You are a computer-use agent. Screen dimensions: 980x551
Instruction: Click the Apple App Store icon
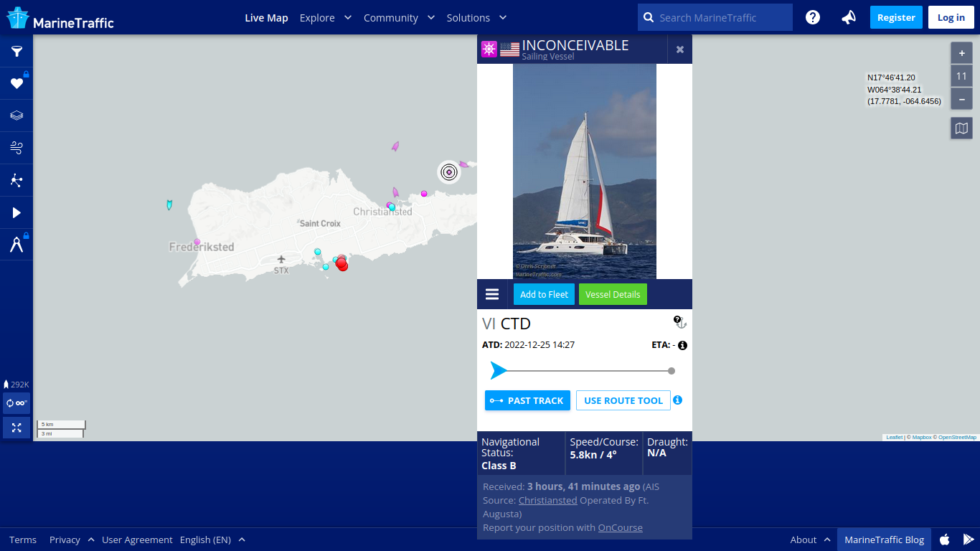point(945,540)
